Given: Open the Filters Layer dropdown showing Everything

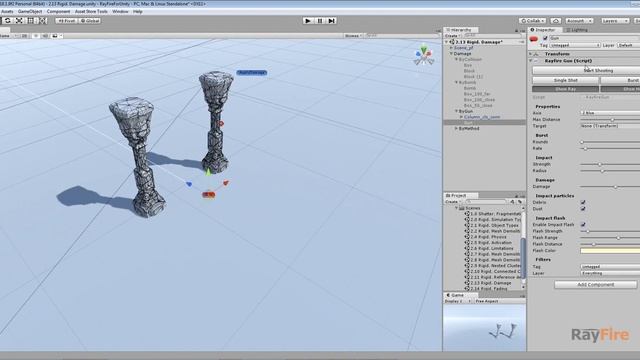Looking at the screenshot, I should click(x=610, y=273).
